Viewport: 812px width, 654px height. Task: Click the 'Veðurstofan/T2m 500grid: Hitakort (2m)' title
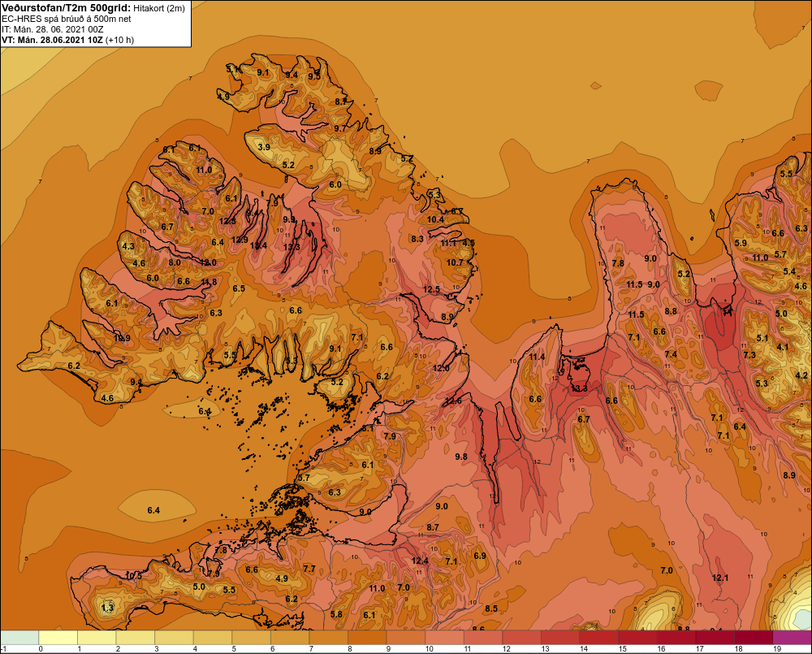(93, 8)
